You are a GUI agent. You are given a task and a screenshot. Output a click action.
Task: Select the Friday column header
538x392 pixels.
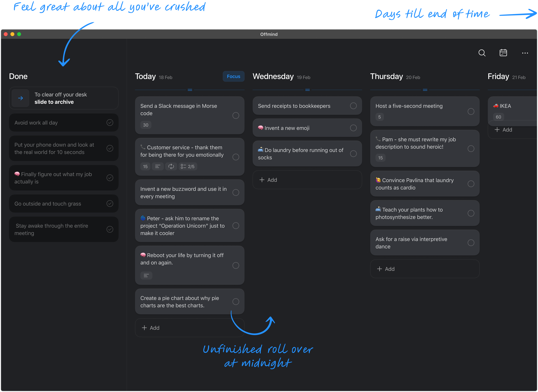click(498, 76)
